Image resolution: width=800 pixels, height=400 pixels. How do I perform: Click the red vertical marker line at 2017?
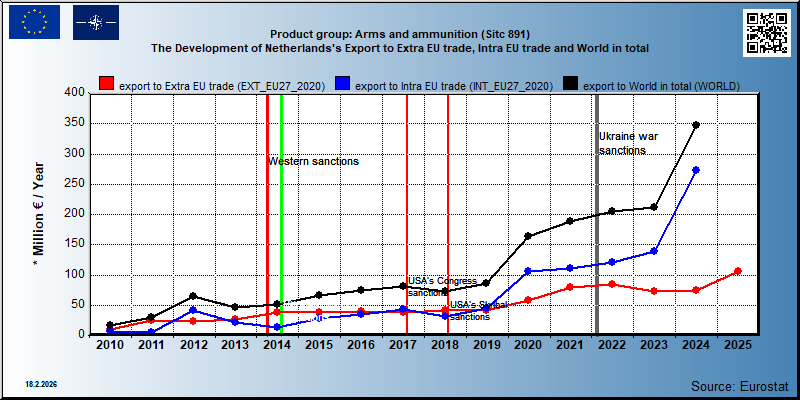[407, 214]
